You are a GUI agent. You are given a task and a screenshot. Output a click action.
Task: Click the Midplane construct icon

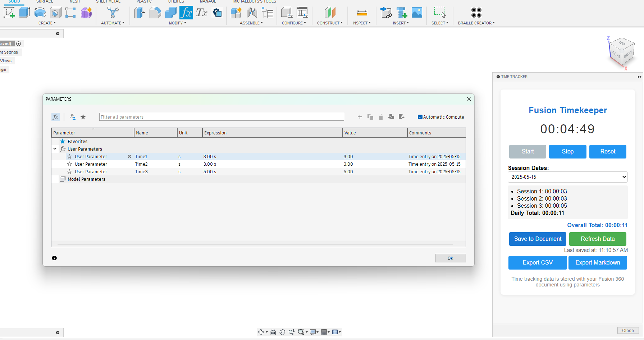[x=330, y=13]
